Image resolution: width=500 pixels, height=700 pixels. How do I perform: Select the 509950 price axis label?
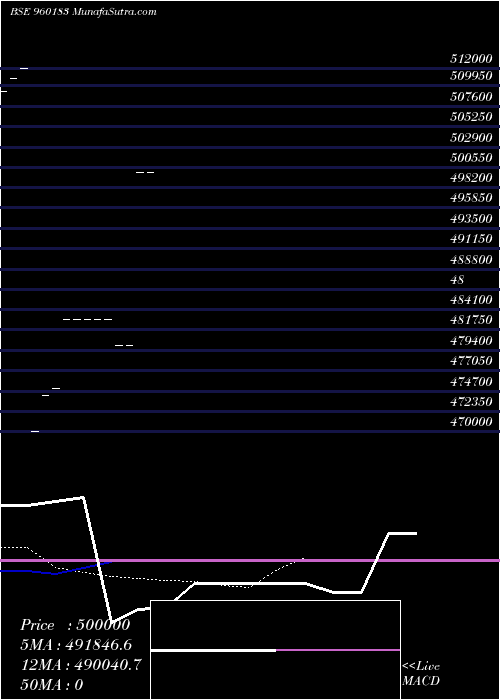tap(471, 76)
